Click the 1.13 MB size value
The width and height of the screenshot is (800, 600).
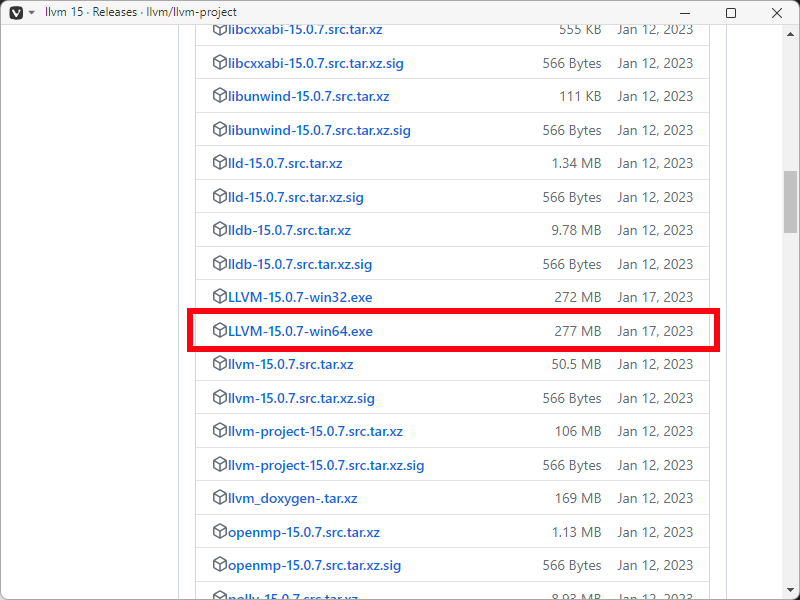577,532
